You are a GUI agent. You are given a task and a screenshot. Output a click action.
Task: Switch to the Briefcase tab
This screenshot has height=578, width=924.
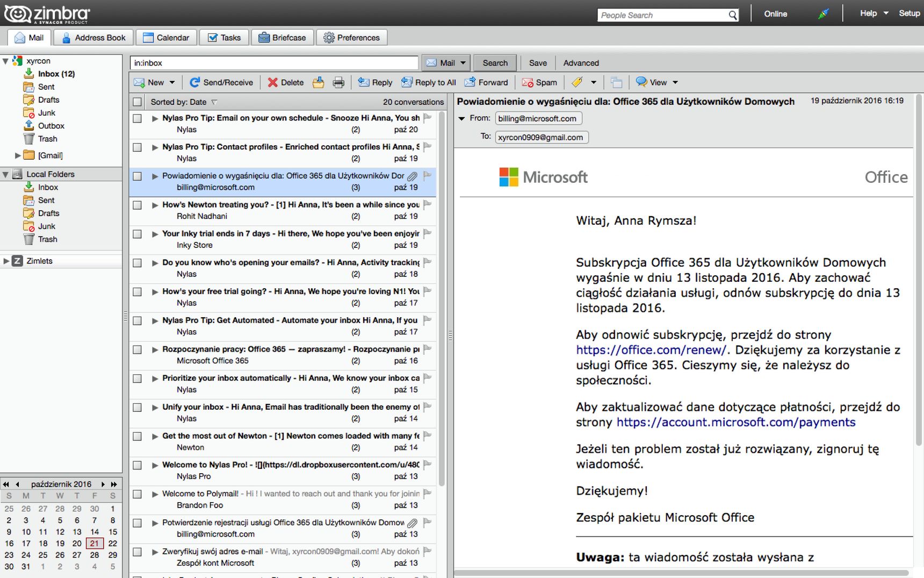282,38
